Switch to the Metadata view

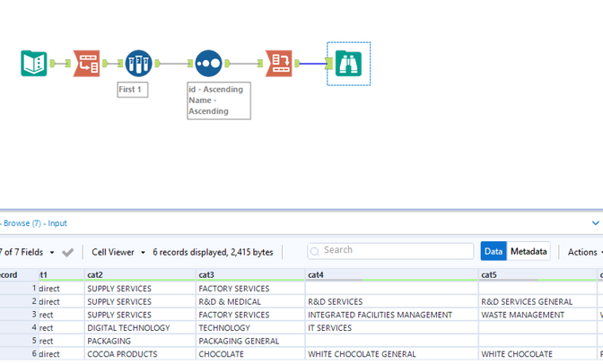(x=529, y=251)
